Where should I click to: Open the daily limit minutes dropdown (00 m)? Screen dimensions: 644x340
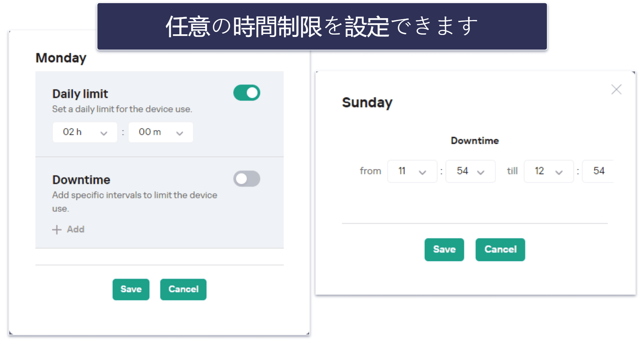pos(161,132)
